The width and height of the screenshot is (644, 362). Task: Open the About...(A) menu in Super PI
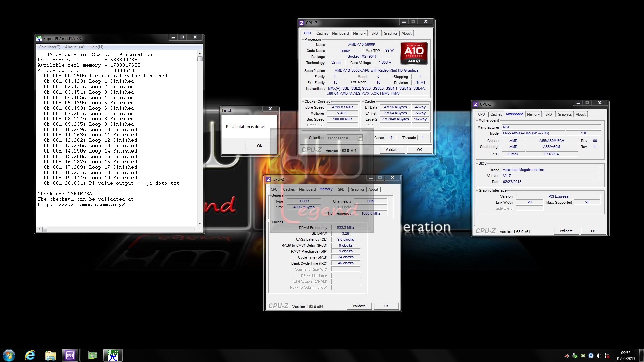click(x=75, y=47)
